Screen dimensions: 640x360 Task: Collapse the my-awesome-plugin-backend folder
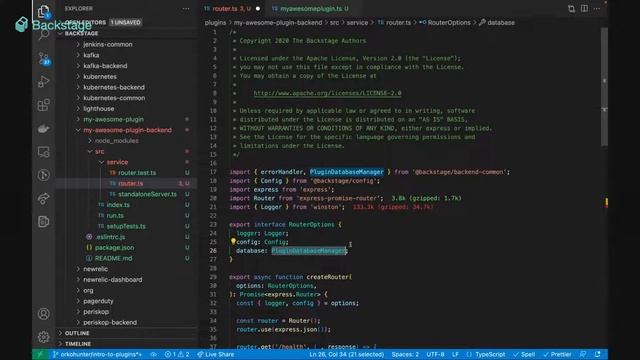127,130
